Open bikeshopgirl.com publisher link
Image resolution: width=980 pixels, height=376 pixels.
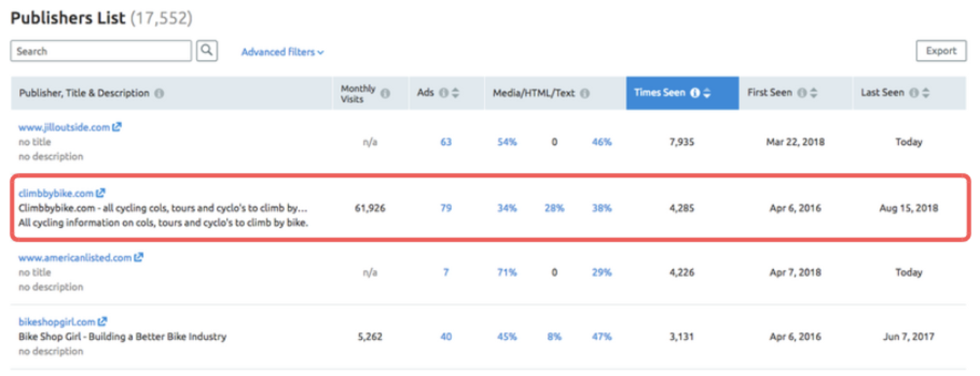tap(57, 322)
